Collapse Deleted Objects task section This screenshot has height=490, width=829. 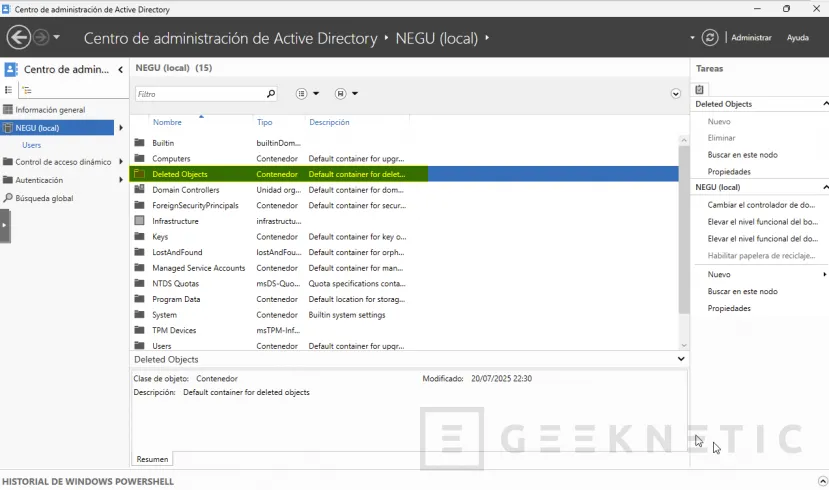(825, 104)
